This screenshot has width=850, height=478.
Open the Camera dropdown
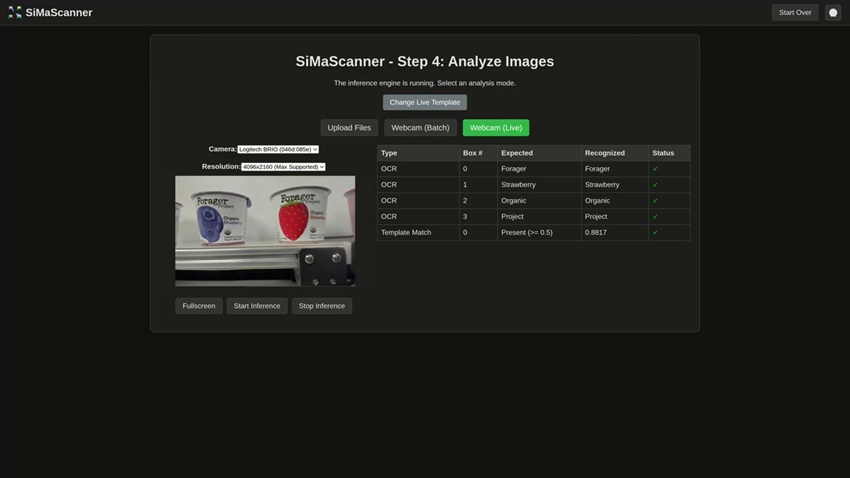tap(278, 149)
